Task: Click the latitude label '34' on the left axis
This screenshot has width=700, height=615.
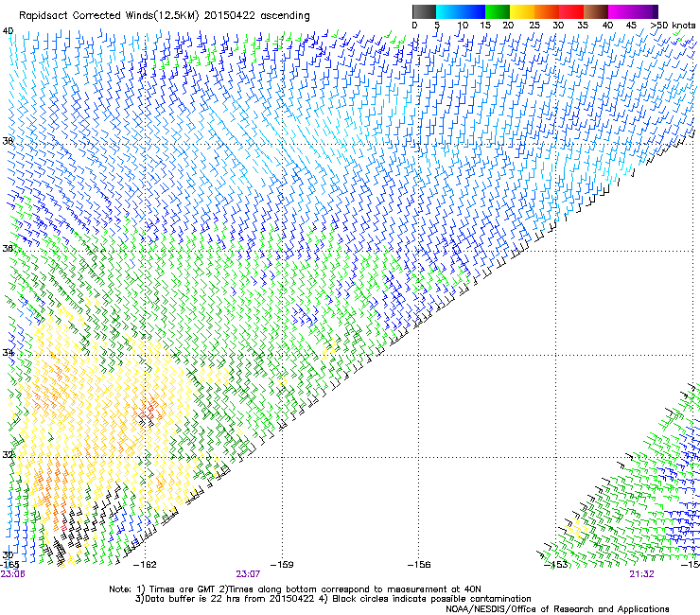Action: [x=8, y=352]
